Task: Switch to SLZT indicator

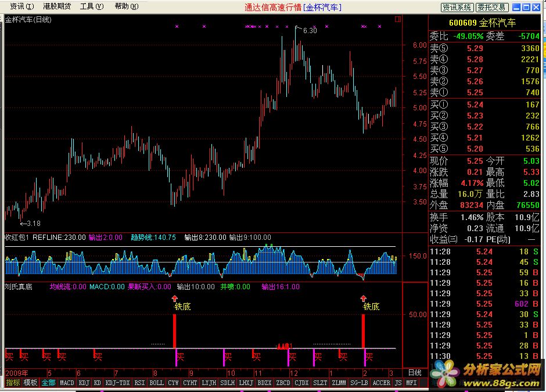Action: (x=320, y=383)
